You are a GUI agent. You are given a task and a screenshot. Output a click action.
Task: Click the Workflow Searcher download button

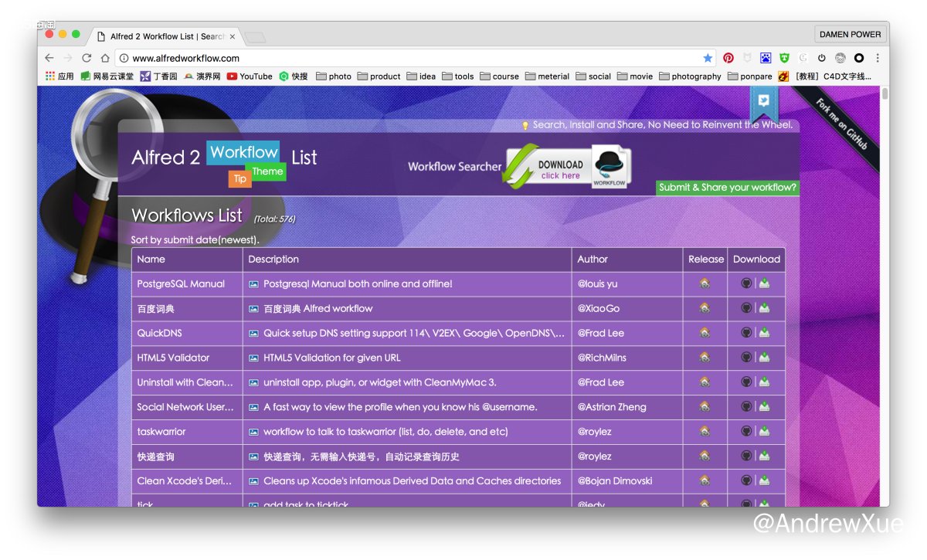click(567, 167)
